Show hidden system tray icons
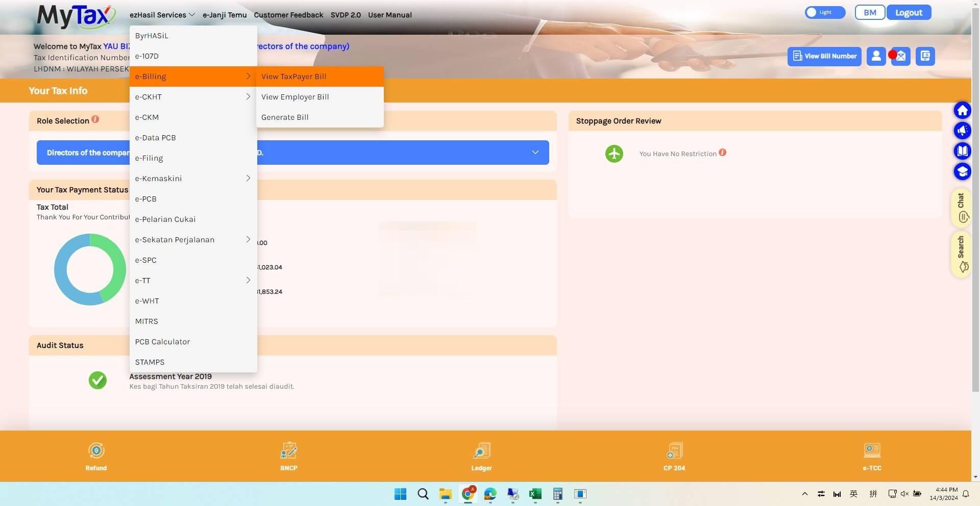Screen dimensions: 980x506 click(804, 494)
